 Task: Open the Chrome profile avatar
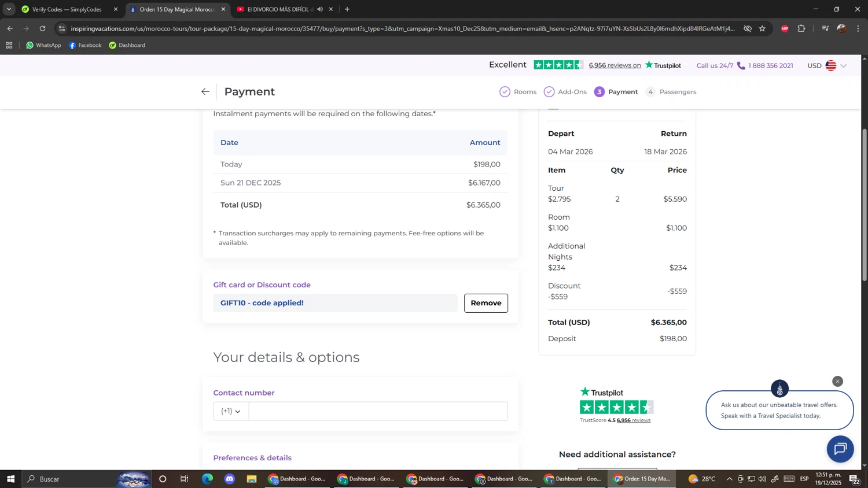[842, 28]
